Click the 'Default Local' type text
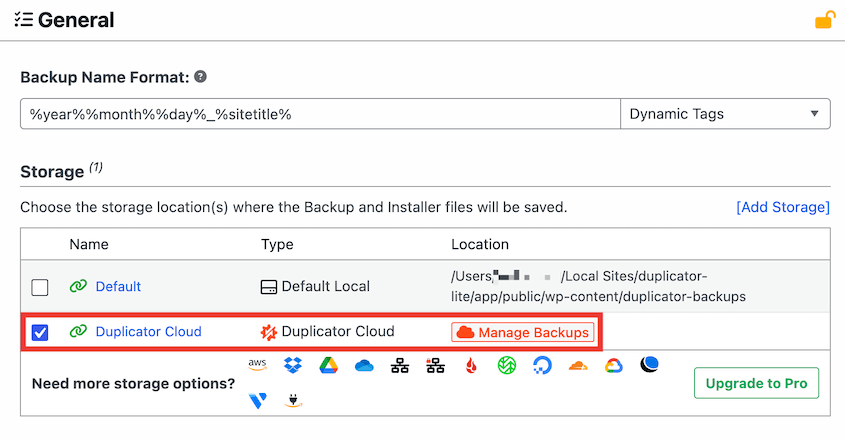 click(325, 286)
